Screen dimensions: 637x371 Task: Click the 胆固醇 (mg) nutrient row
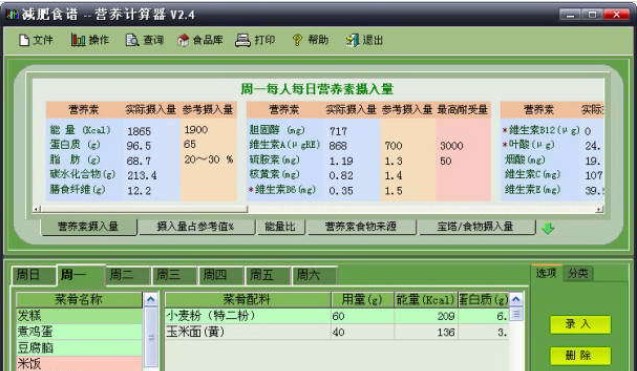pyautogui.click(x=368, y=130)
